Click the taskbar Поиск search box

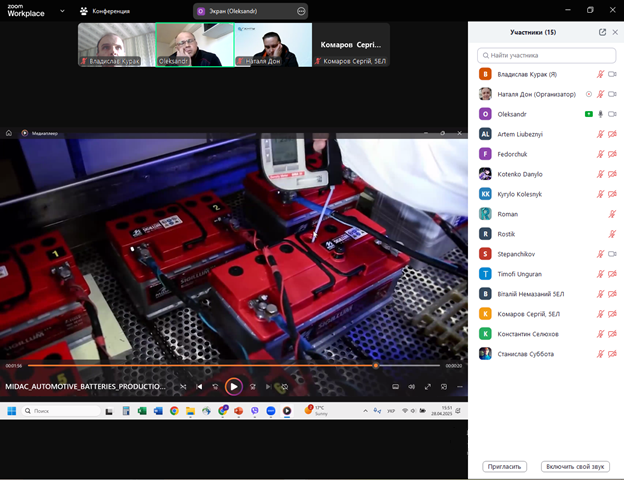[x=61, y=411]
